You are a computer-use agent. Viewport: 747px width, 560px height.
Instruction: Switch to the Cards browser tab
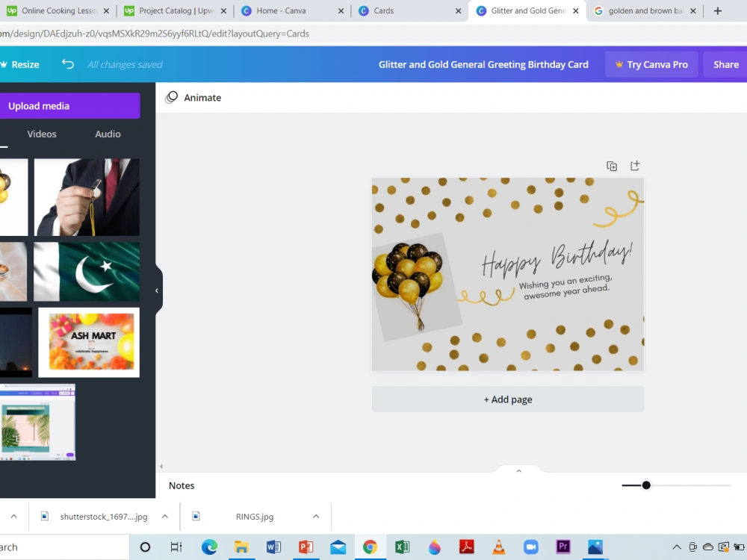tap(410, 10)
